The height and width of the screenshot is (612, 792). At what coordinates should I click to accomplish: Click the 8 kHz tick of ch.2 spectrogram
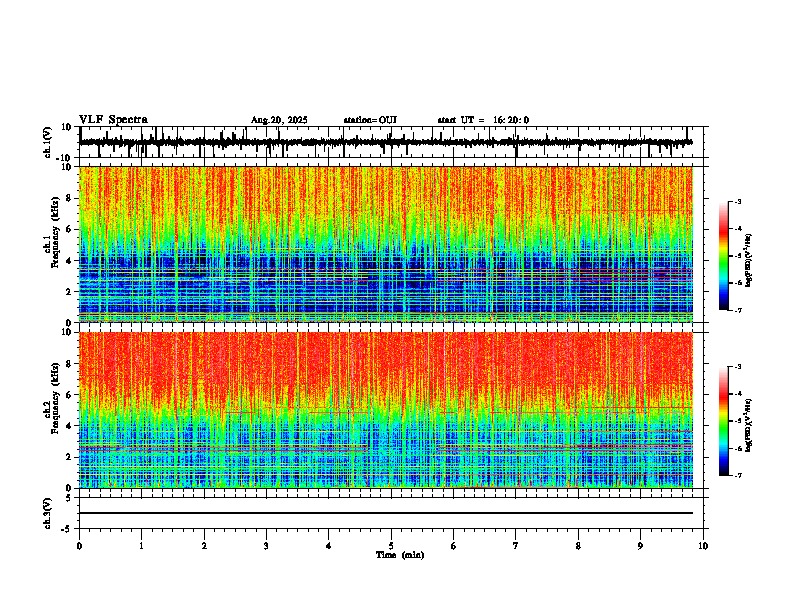pyautogui.click(x=70, y=364)
